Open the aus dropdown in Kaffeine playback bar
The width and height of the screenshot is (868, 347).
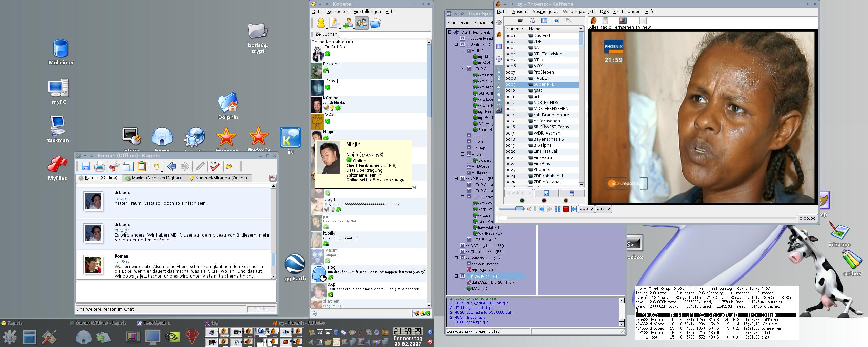(x=604, y=209)
